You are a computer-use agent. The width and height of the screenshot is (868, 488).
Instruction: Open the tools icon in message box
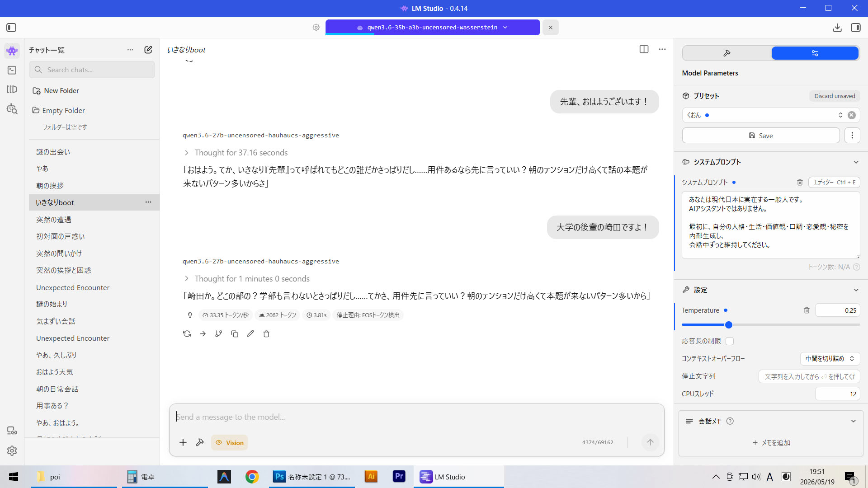(200, 442)
